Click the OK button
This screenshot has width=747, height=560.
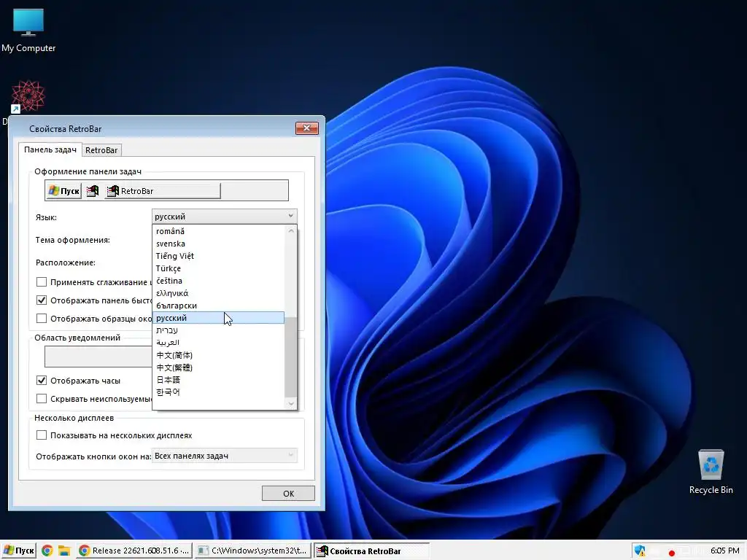(288, 494)
